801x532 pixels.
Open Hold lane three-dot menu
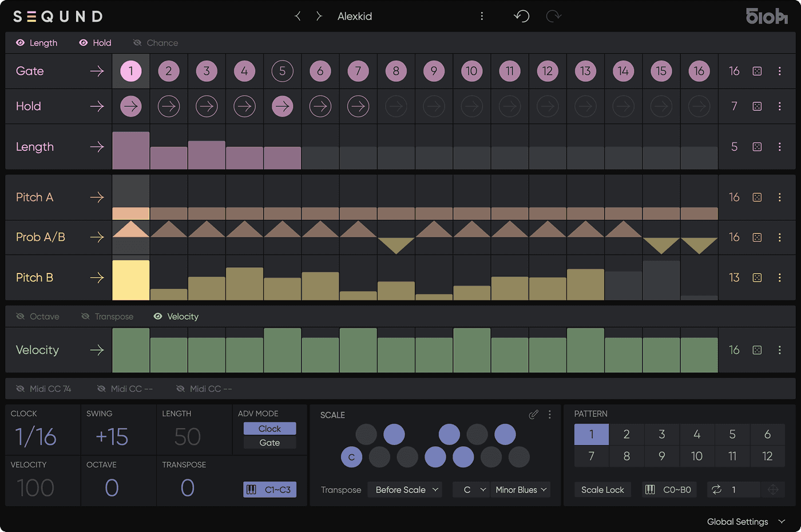coord(780,106)
